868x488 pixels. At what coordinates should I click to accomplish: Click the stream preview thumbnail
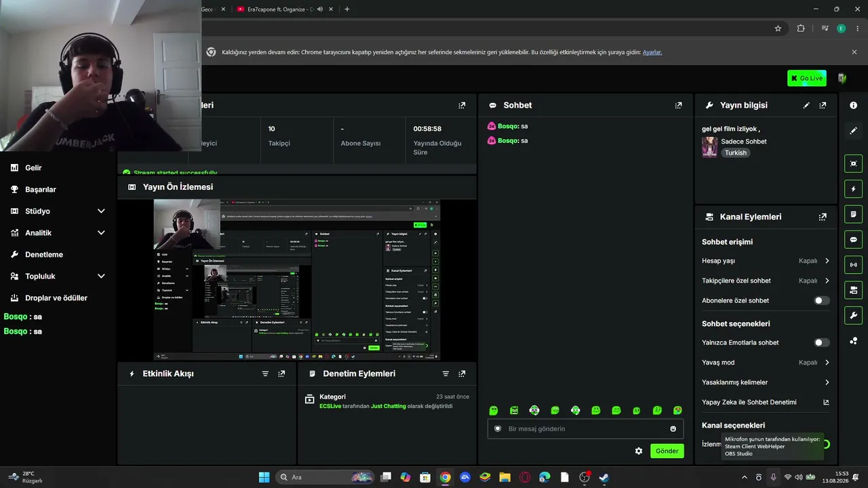tap(297, 280)
